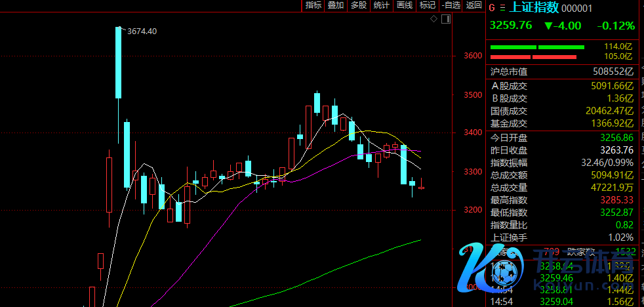Screen dimensions: 644x307
Task: Click the green down-triangle next to -4.00
Action: pos(548,26)
